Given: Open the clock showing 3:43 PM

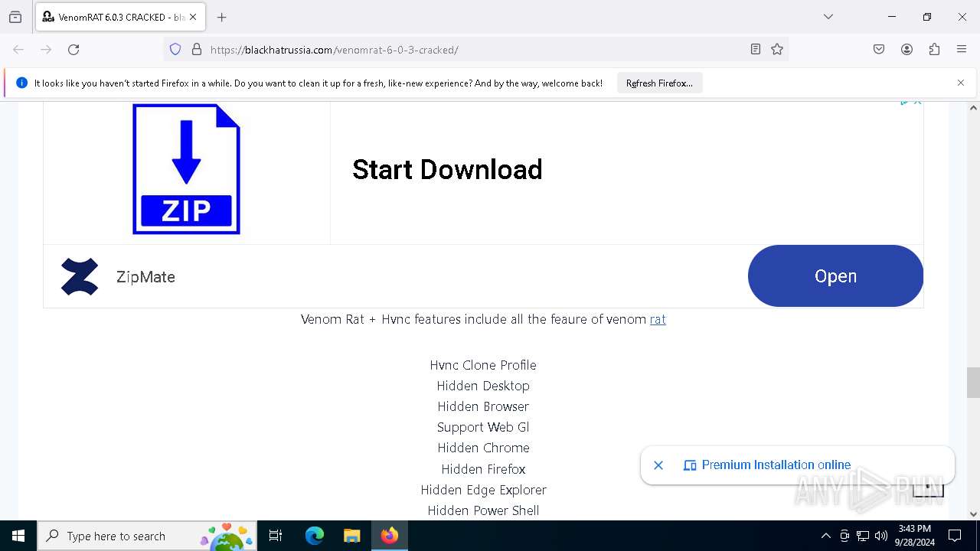Looking at the screenshot, I should (915, 536).
